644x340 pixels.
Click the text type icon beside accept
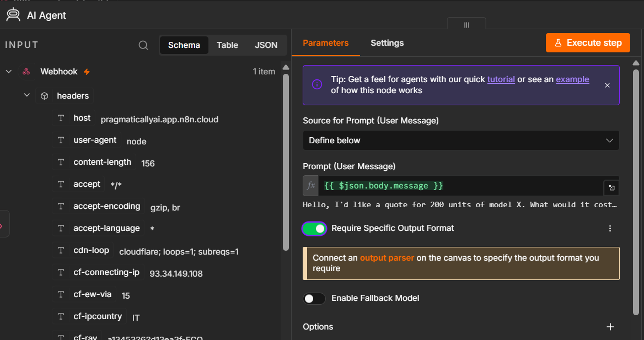pos(61,184)
